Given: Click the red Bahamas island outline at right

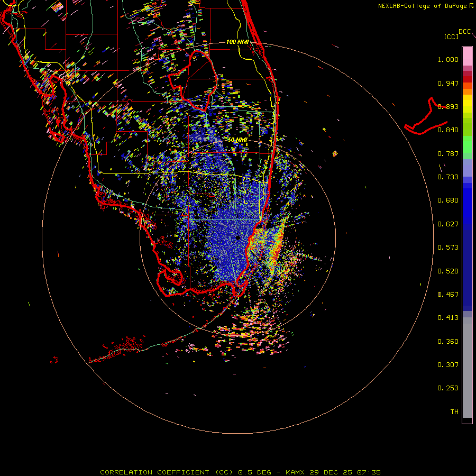Looking at the screenshot, I should [426, 116].
